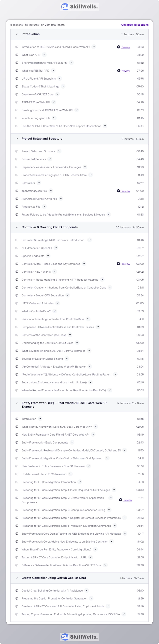Click video icon for Controller - Model-DTO Separation

click(x=17, y=296)
